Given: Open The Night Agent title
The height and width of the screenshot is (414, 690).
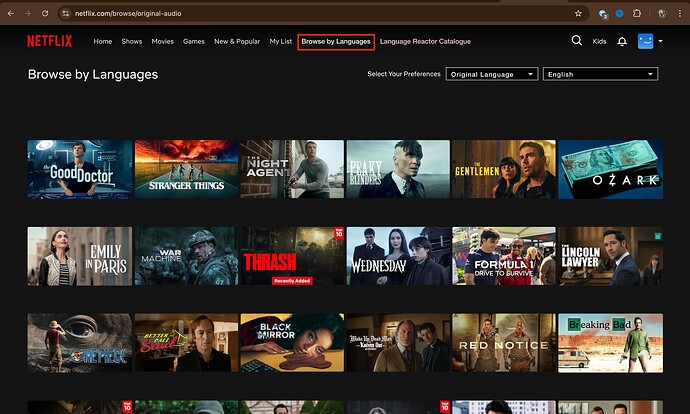Looking at the screenshot, I should coord(292,169).
